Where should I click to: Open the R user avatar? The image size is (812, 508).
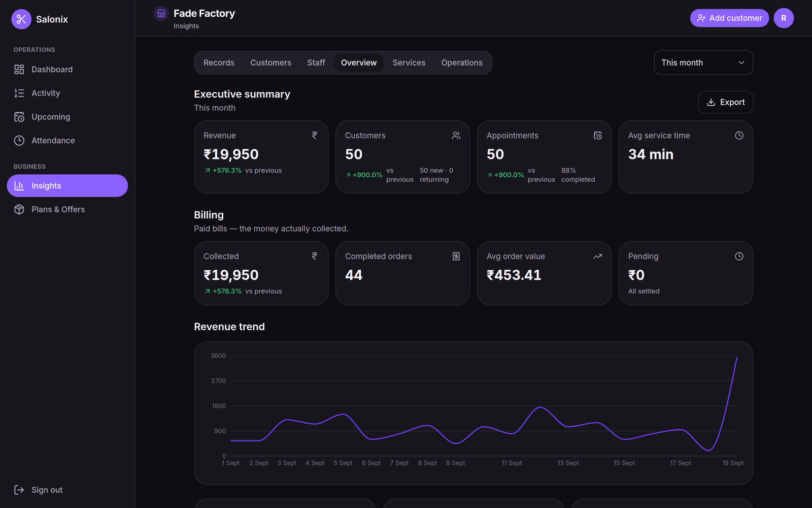pos(784,18)
